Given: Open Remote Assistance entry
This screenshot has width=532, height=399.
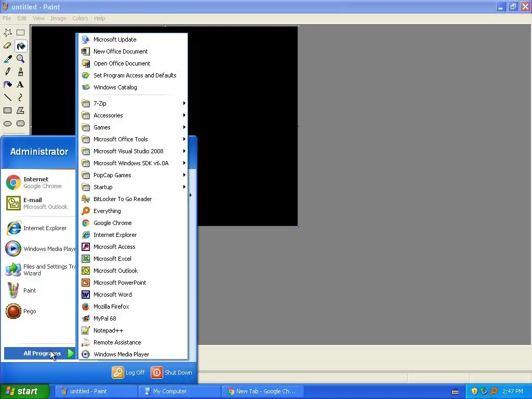Looking at the screenshot, I should (x=133, y=342).
